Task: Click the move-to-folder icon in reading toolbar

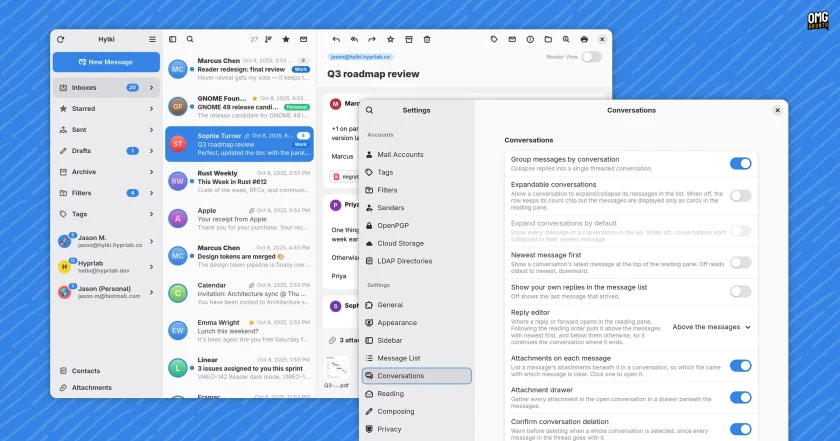Action: [x=548, y=39]
